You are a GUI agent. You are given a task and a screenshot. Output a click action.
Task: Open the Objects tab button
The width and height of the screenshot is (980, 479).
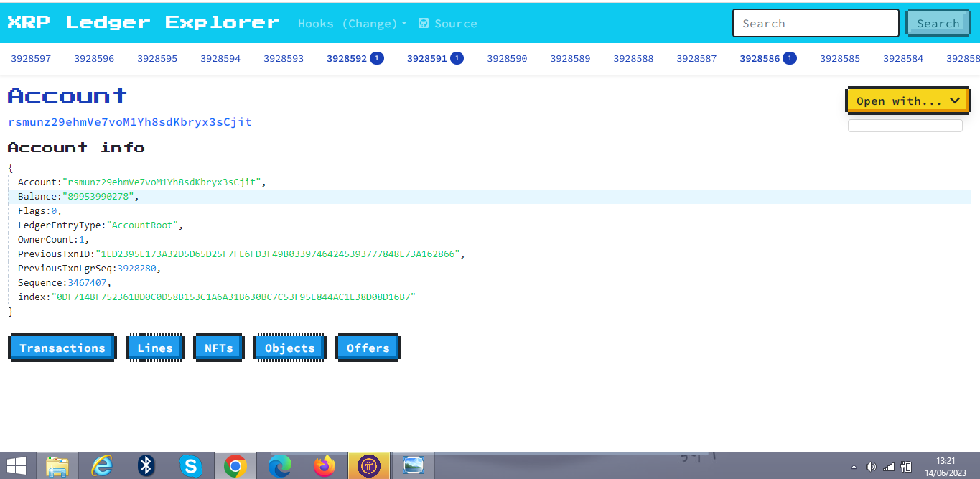tap(290, 348)
